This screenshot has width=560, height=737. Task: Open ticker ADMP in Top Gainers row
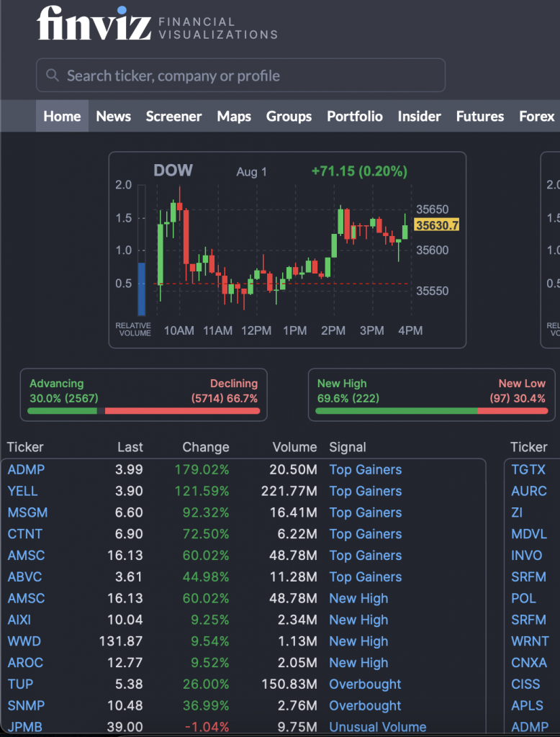26,469
